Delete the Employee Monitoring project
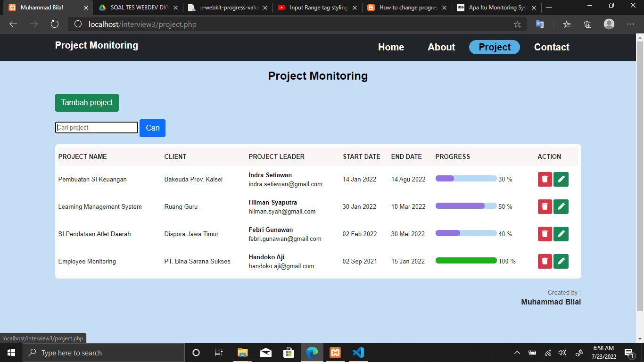 [545, 261]
